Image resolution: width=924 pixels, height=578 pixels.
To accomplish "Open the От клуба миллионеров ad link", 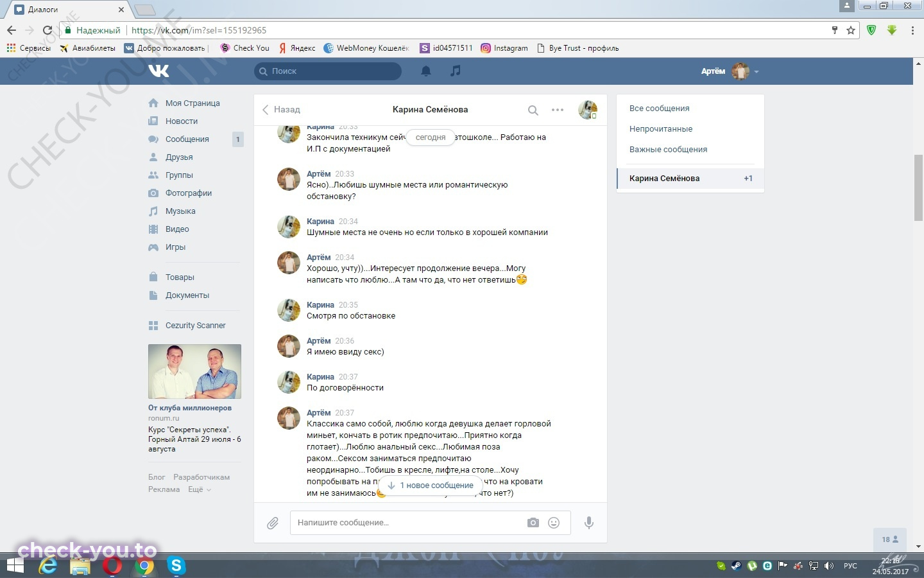I will [190, 408].
